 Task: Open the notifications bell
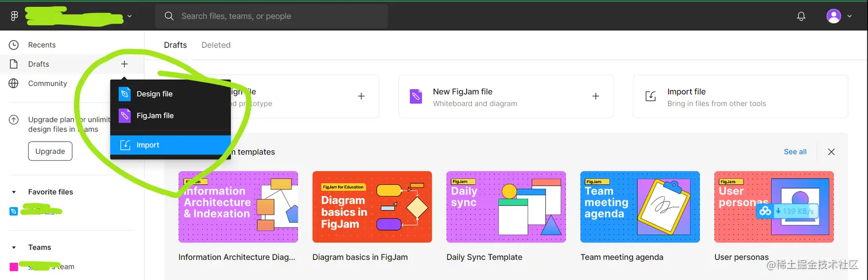coord(801,17)
